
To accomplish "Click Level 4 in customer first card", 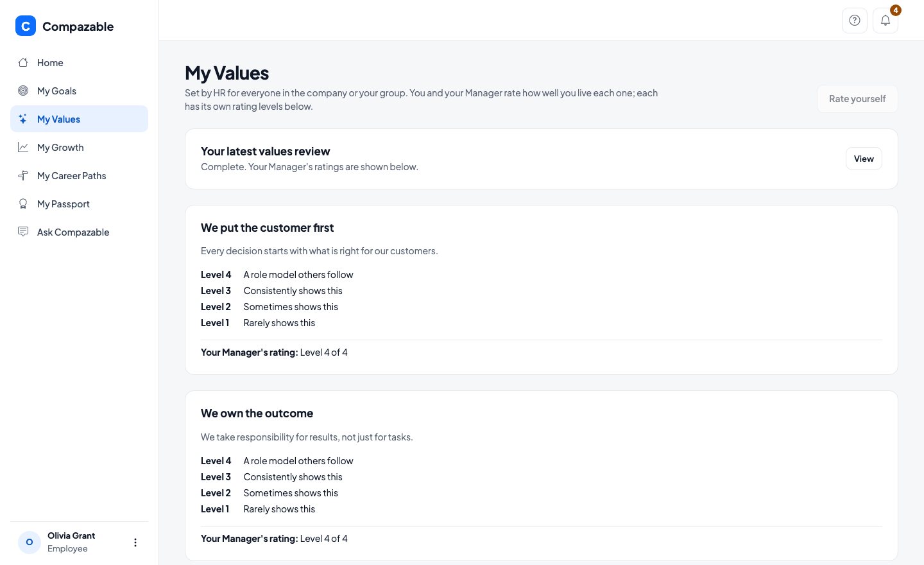I will coord(277,275).
